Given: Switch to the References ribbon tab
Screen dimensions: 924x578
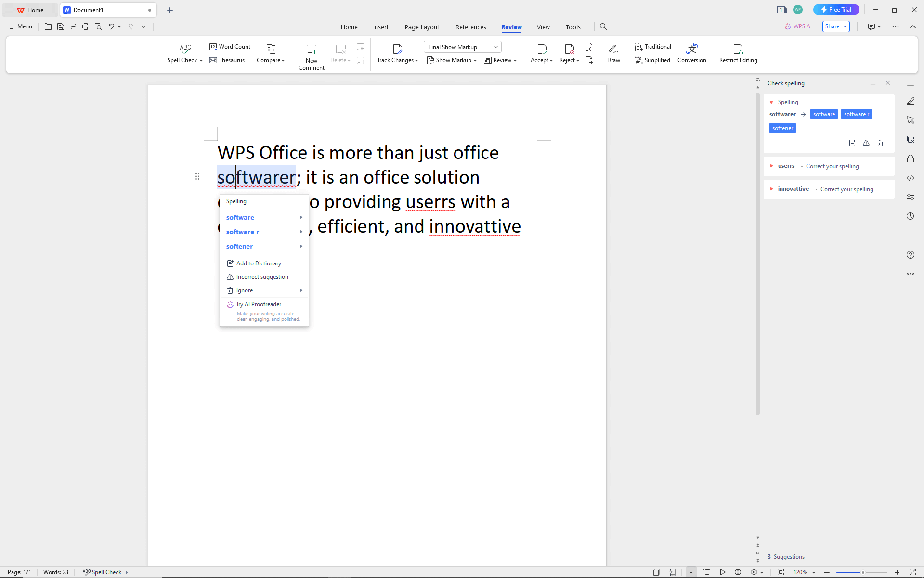Looking at the screenshot, I should point(470,27).
